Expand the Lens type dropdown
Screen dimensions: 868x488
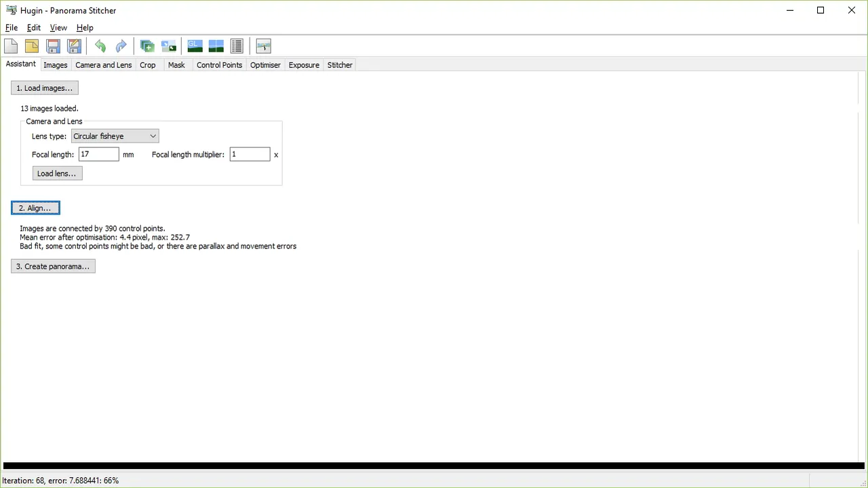(115, 136)
